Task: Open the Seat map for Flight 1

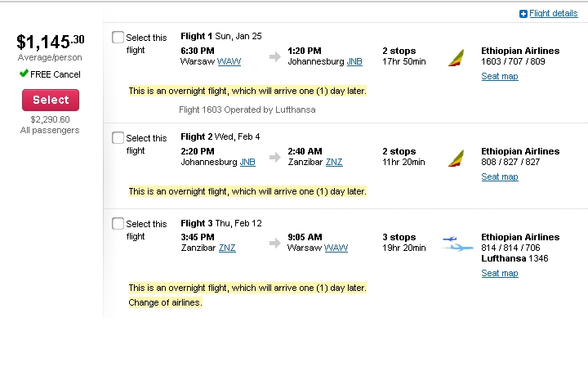Action: pyautogui.click(x=500, y=76)
